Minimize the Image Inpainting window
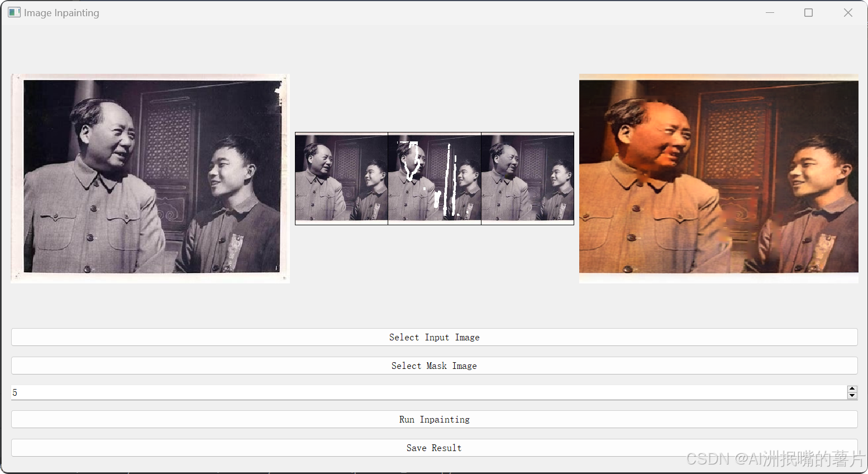The image size is (868, 474). pyautogui.click(x=770, y=12)
